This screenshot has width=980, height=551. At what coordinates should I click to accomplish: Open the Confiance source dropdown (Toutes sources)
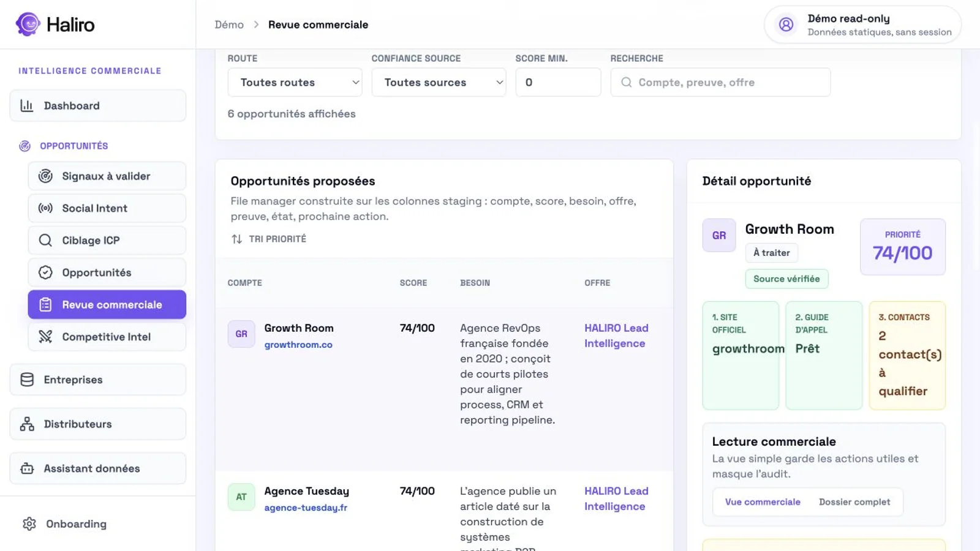click(439, 82)
